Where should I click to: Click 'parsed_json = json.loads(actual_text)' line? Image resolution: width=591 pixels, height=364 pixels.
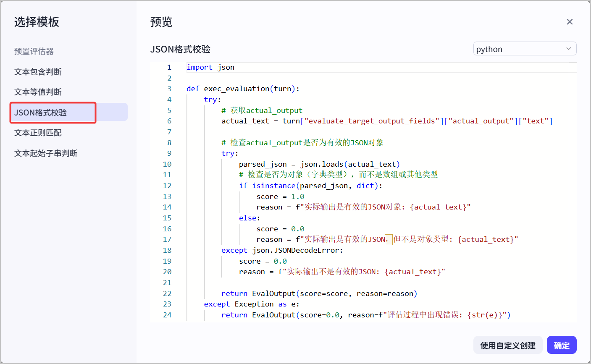coord(319,164)
